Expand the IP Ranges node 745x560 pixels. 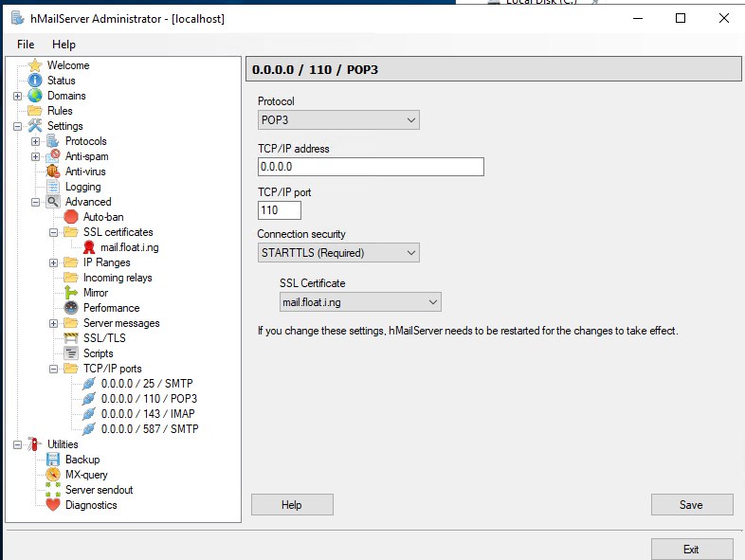(x=54, y=263)
